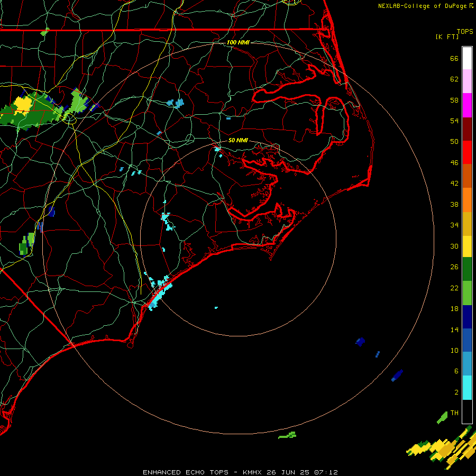The image size is (476, 476).
Task: Click the "10" legend value
Action: click(x=454, y=350)
